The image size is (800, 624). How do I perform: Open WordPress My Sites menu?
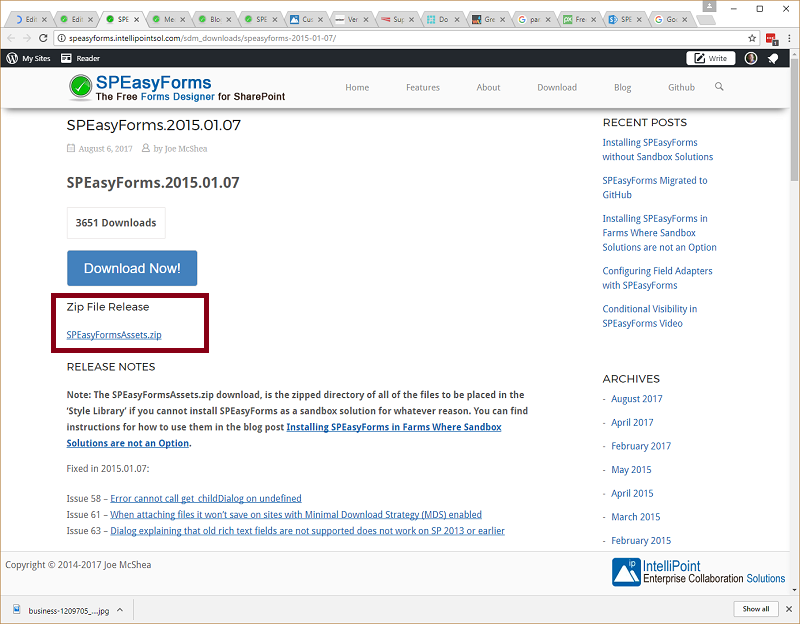coord(29,58)
